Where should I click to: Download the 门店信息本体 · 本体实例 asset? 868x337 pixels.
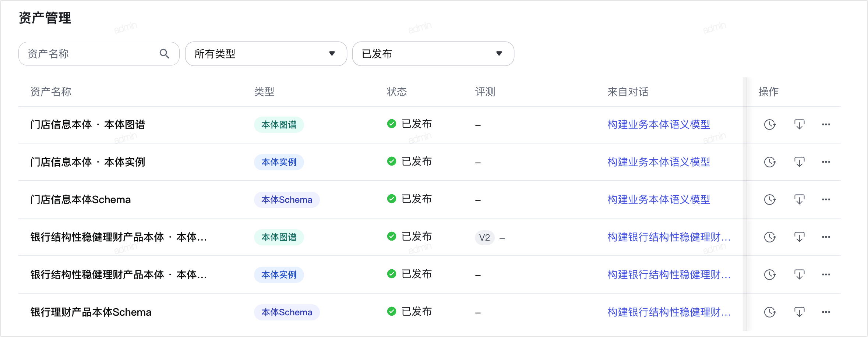coord(799,162)
